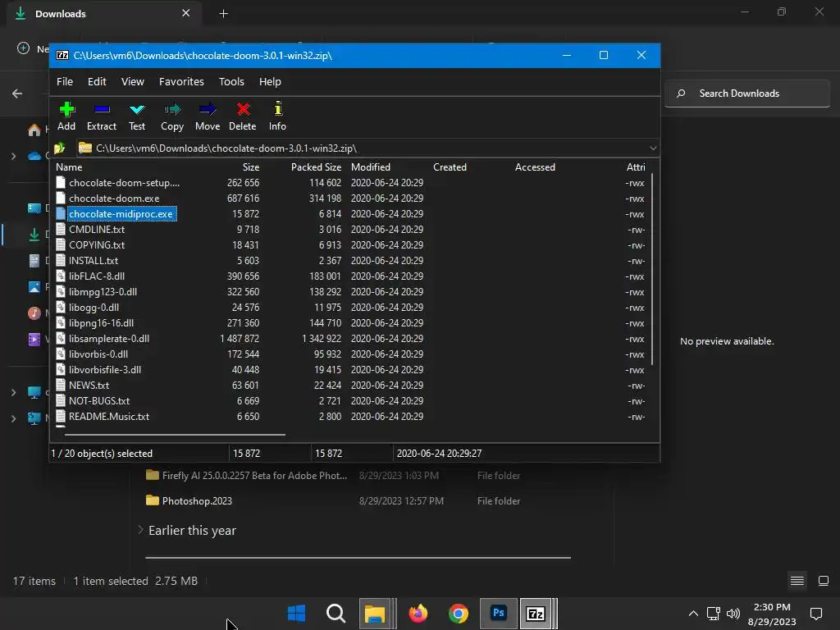The width and height of the screenshot is (840, 630).
Task: Click the Home icon in Explorer sidebar
Action: 34,130
